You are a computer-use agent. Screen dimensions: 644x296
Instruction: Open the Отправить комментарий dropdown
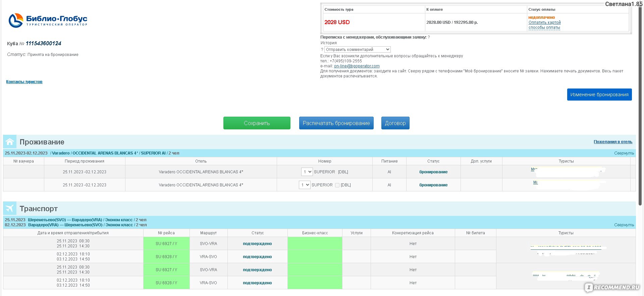(x=358, y=50)
